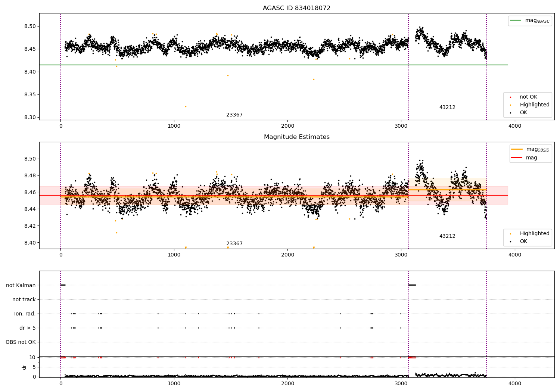This screenshot has height=392, width=560.
Task: Click the lowest orange outlier point near 8.32
Action: tap(186, 106)
